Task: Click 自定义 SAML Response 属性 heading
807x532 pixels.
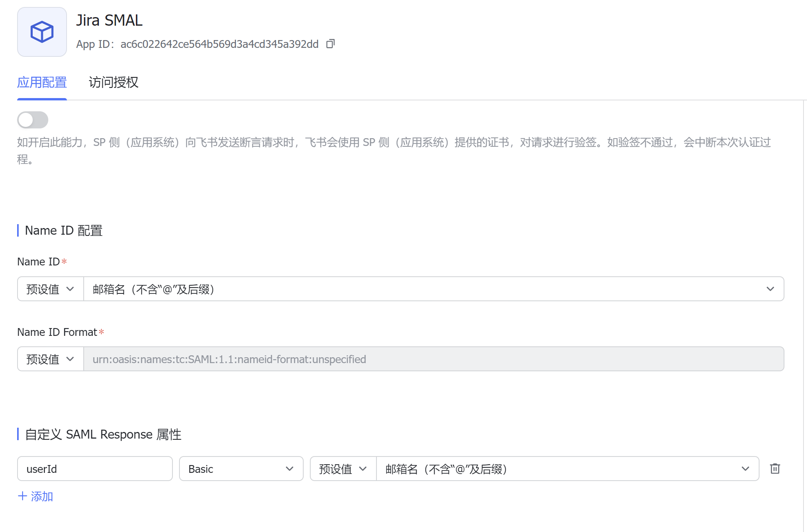Action: tap(103, 434)
